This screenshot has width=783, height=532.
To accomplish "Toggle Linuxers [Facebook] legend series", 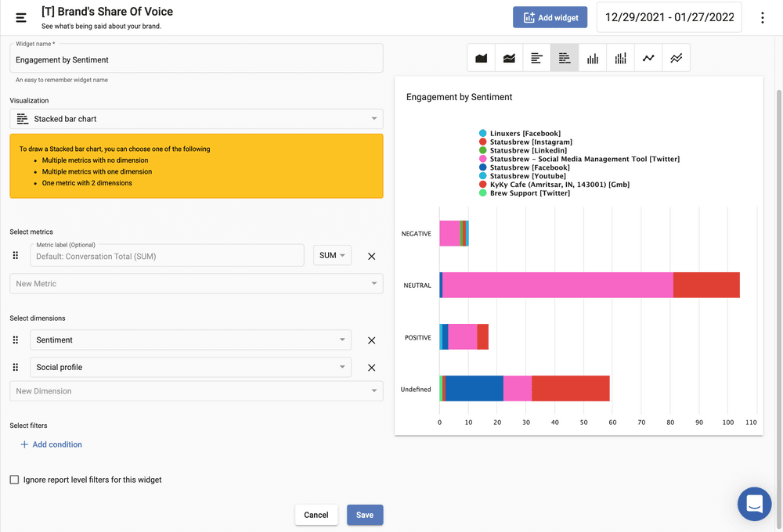I will pyautogui.click(x=525, y=134).
